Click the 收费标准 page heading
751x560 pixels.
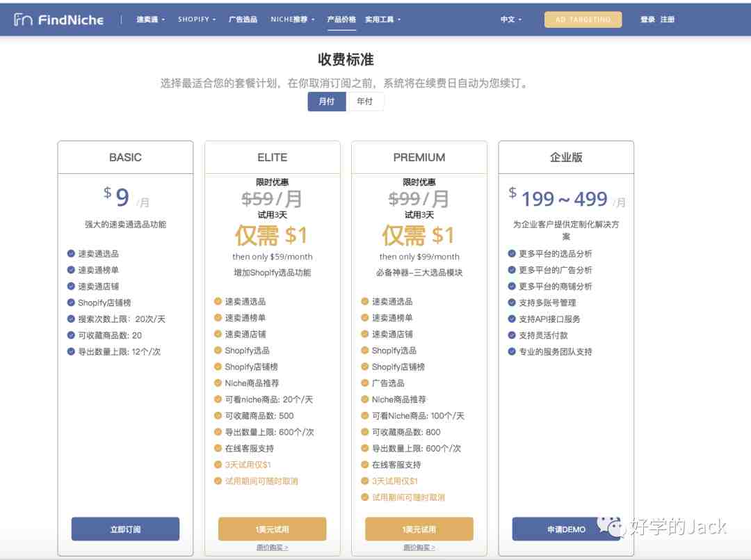point(346,60)
